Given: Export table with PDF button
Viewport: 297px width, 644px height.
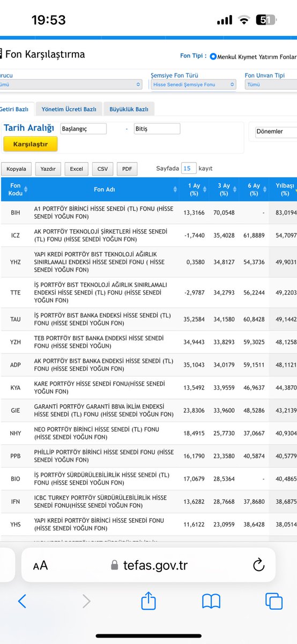Looking at the screenshot, I should pyautogui.click(x=127, y=169).
